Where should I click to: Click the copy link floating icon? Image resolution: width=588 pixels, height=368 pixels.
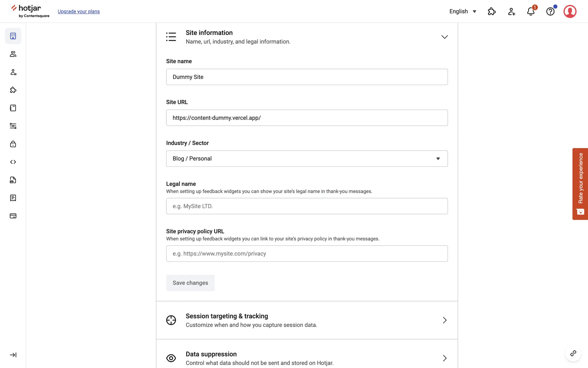[573, 353]
